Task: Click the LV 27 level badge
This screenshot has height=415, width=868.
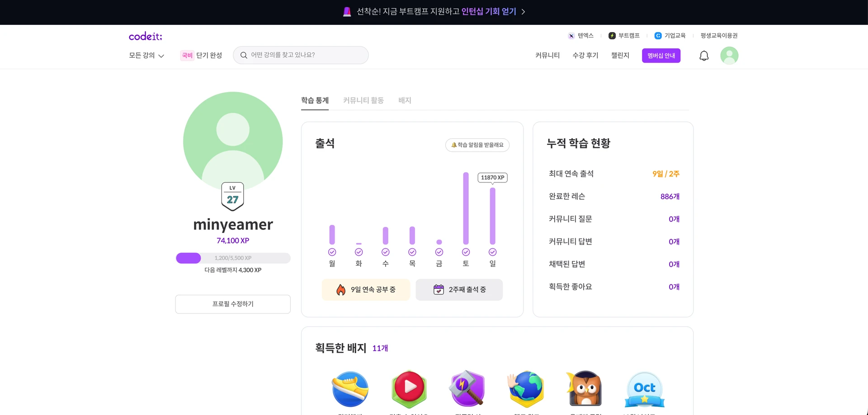Action: (232, 196)
